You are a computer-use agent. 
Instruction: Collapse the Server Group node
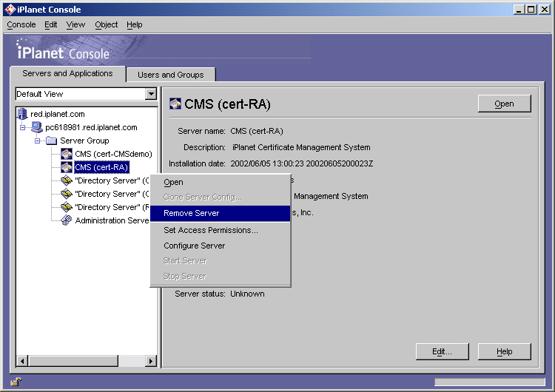pos(38,141)
